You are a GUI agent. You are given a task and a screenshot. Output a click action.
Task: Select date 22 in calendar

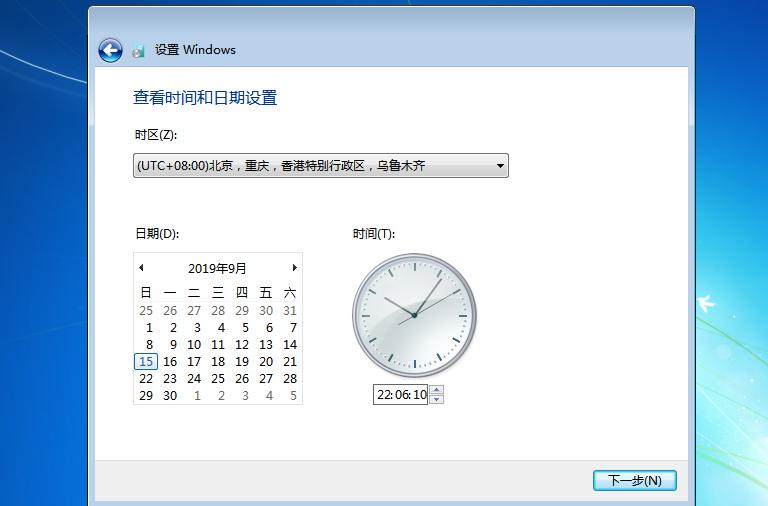tap(146, 379)
